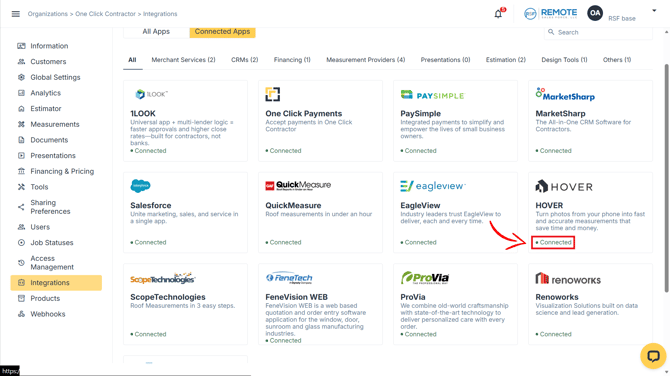This screenshot has width=670, height=376.
Task: Filter by Merchant Services (2)
Action: click(x=183, y=60)
